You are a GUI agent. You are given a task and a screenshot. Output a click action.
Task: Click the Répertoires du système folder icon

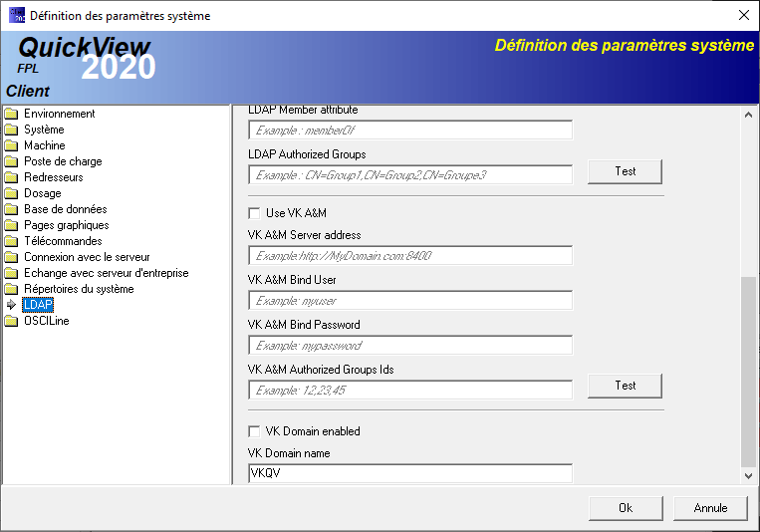11,289
